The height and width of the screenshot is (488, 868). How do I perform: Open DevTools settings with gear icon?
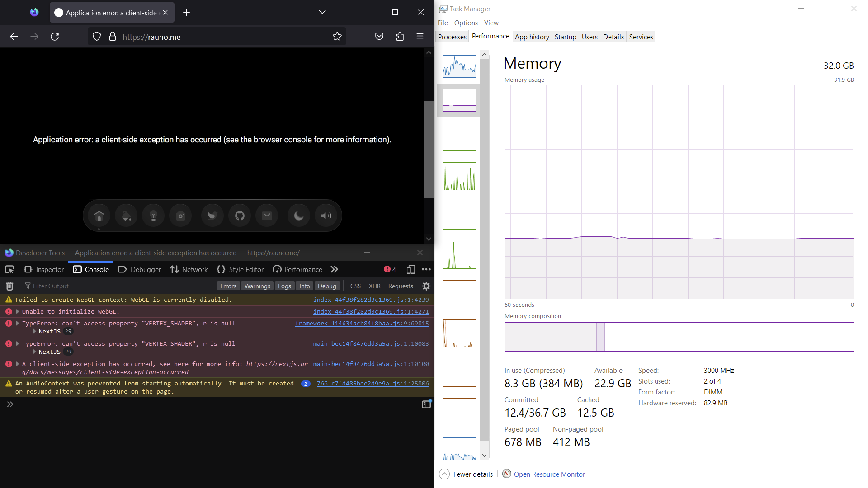pos(426,286)
